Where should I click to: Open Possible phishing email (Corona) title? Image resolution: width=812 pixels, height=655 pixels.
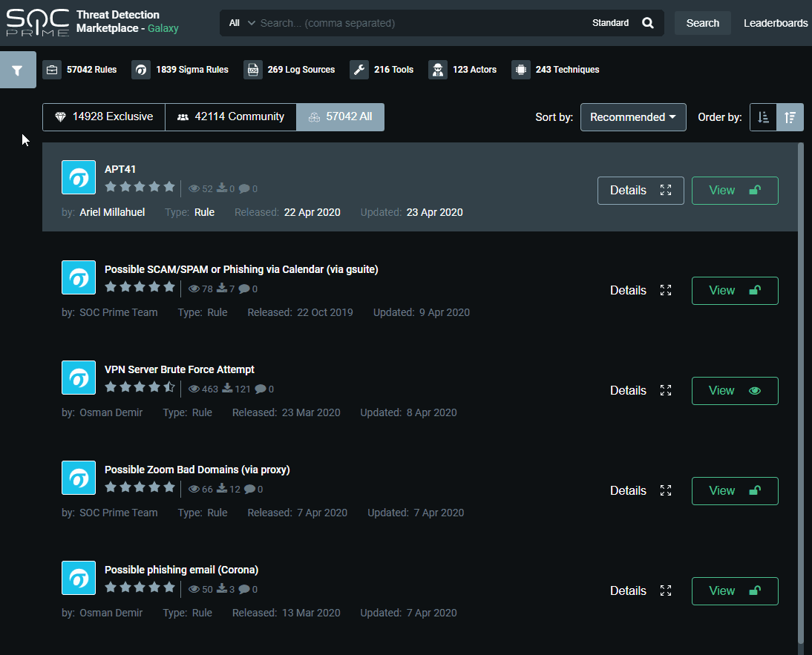click(181, 570)
